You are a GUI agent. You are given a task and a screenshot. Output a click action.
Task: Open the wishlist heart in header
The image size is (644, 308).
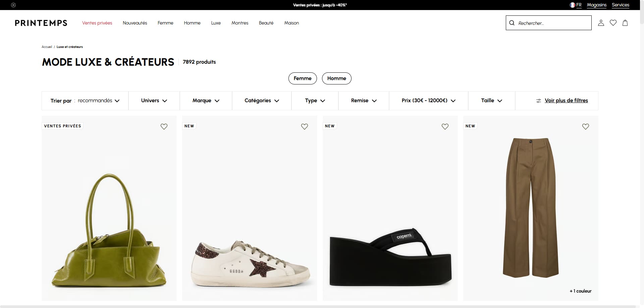tap(613, 23)
